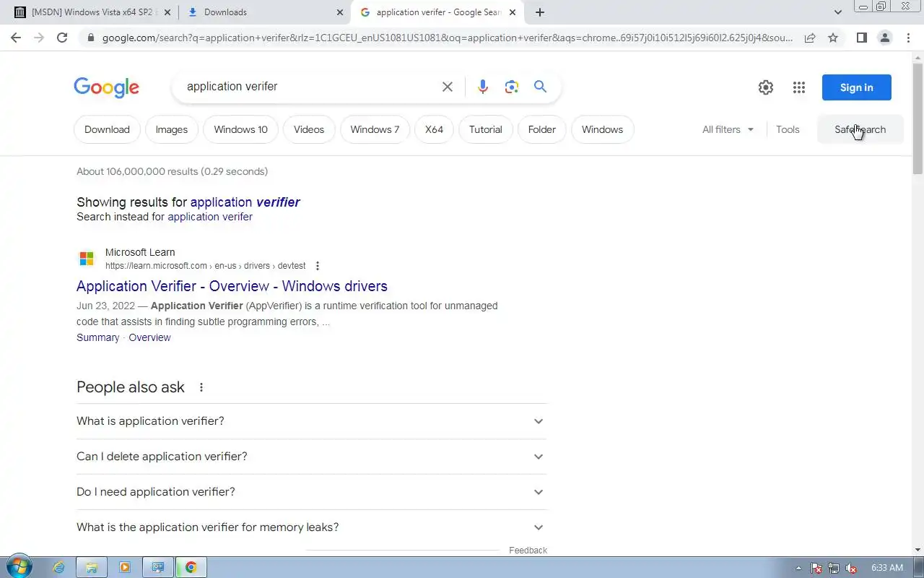Clear the search box with the X icon
The height and width of the screenshot is (578, 924).
coord(448,87)
